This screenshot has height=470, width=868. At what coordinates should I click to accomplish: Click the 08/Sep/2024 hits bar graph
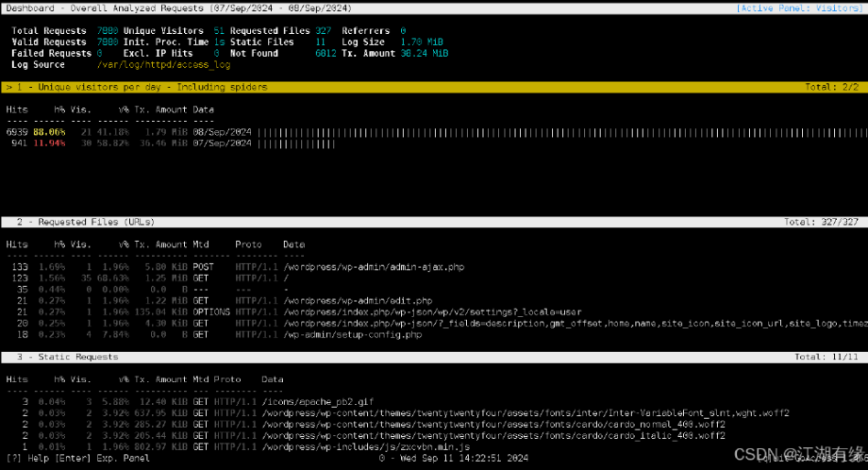(562, 132)
